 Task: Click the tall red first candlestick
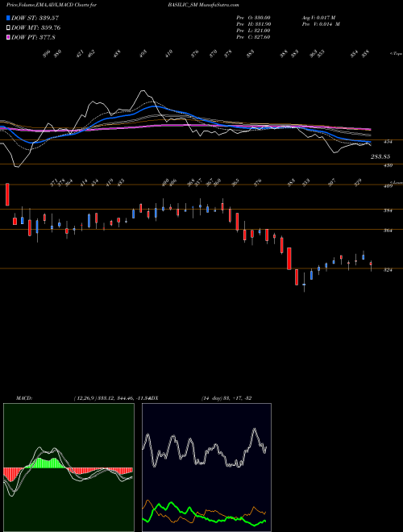[x=7, y=195]
